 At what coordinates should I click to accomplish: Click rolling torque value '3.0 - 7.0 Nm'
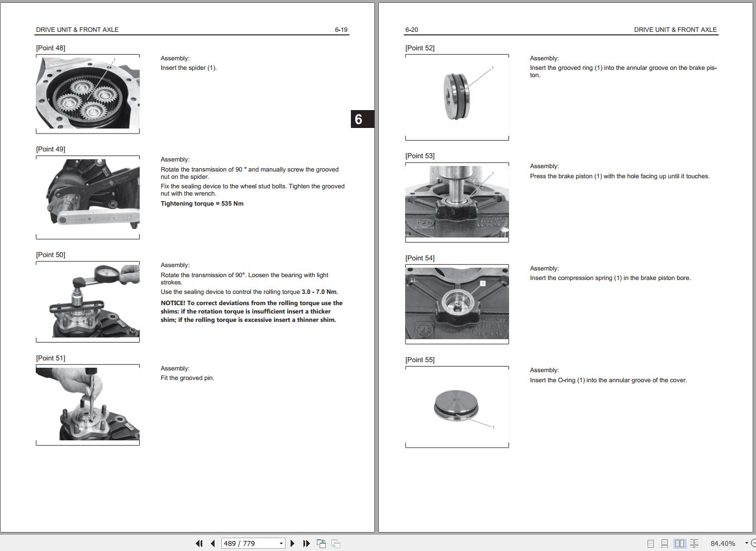[319, 292]
